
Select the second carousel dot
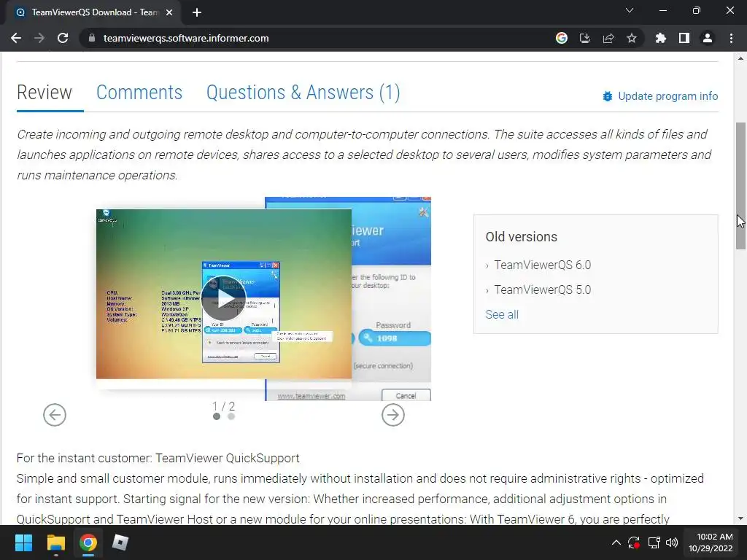pos(231,416)
